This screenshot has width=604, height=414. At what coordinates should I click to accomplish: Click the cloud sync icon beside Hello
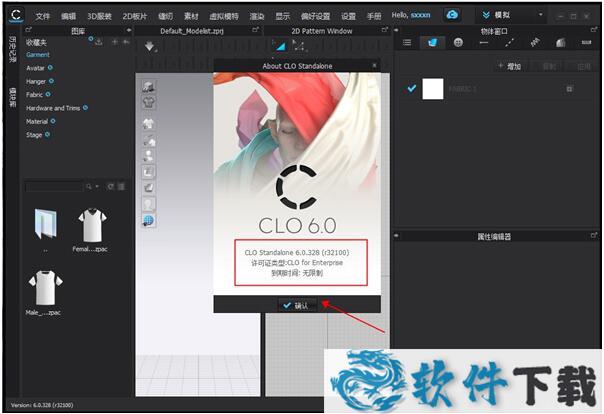451,15
